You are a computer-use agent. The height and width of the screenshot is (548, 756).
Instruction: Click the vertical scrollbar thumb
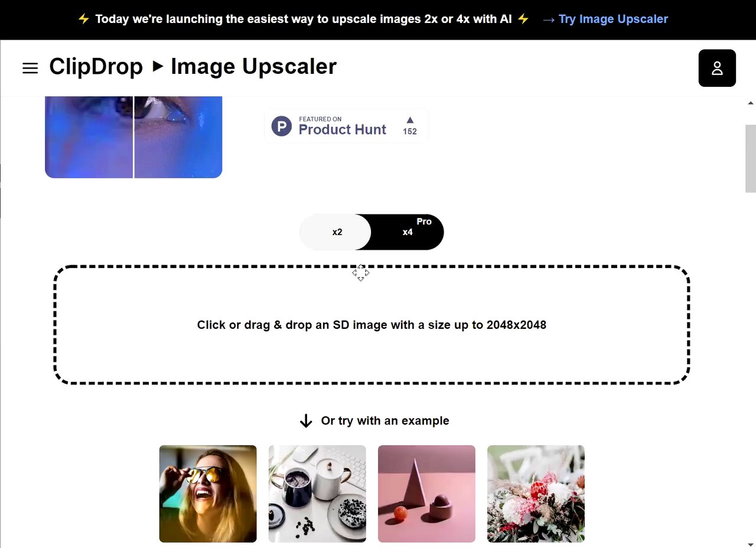pyautogui.click(x=751, y=158)
